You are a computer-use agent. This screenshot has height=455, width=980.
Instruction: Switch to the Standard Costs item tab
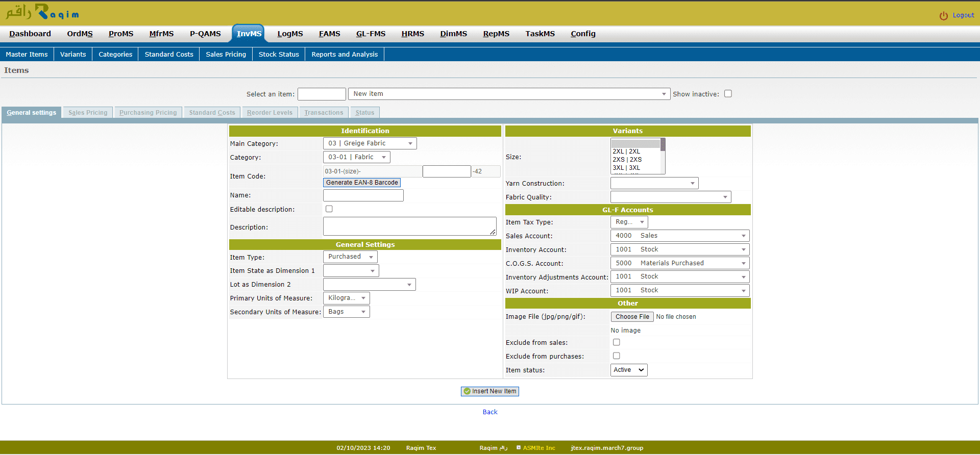[212, 113]
